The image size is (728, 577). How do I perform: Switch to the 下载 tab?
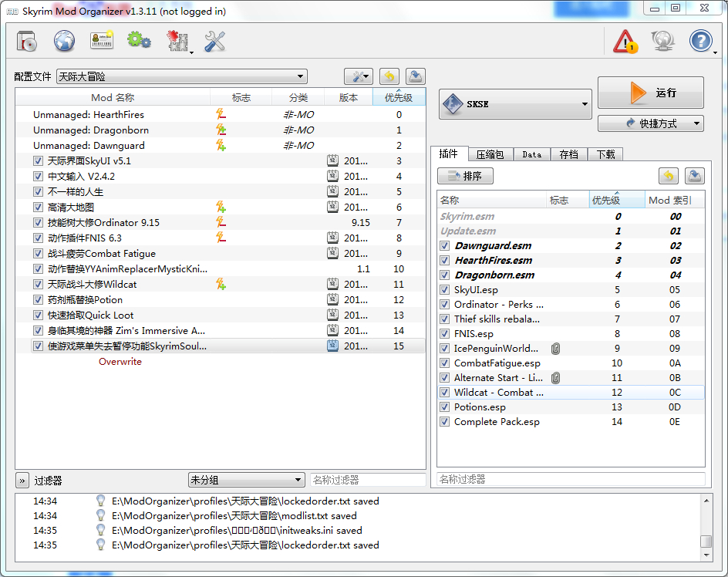605,155
